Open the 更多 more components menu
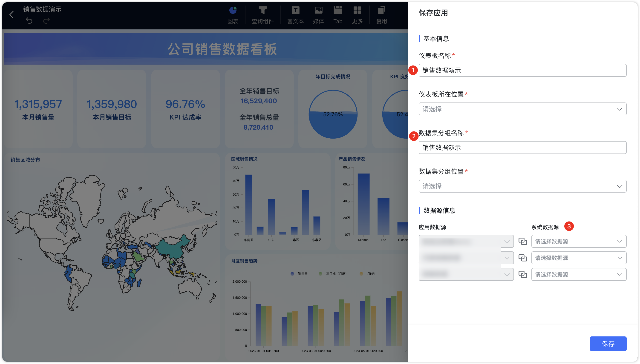The height and width of the screenshot is (364, 640). pyautogui.click(x=357, y=15)
